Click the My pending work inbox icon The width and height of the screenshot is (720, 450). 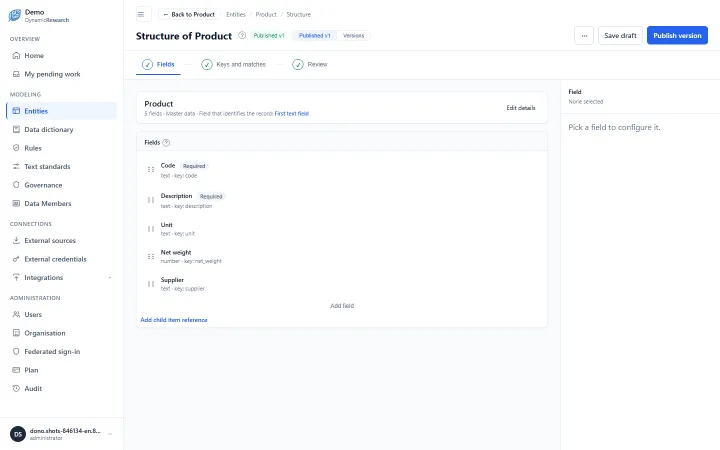(x=16, y=74)
